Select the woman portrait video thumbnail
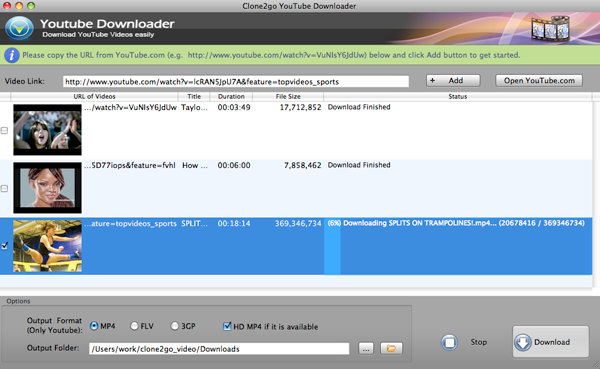 pos(47,188)
